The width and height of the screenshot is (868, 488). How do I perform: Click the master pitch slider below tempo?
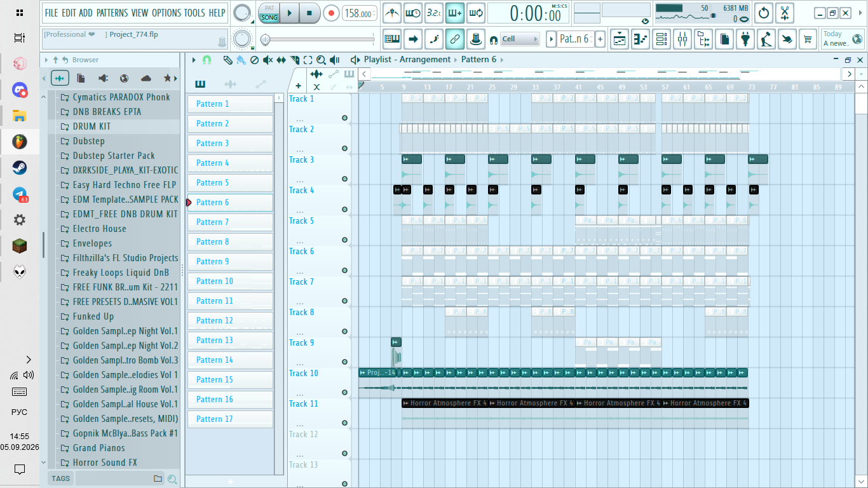point(319,39)
